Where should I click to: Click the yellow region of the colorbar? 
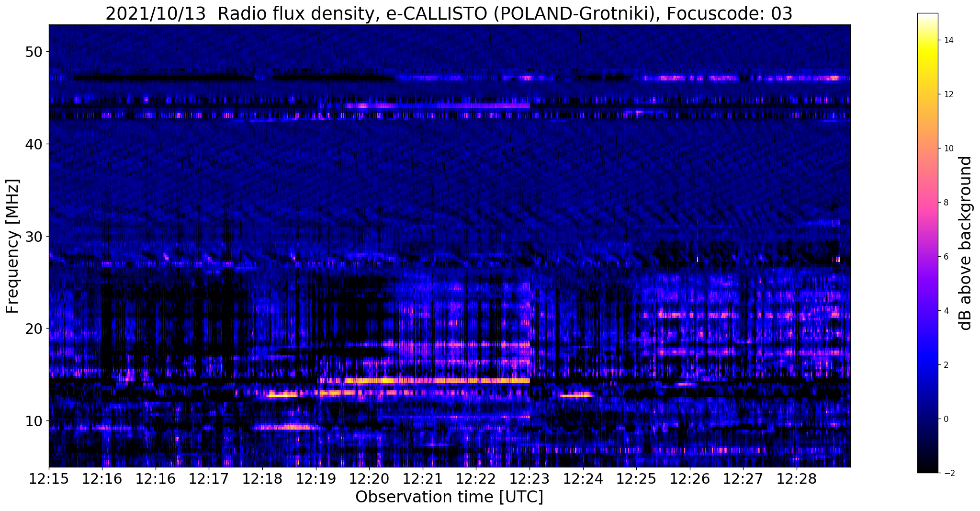(927, 53)
